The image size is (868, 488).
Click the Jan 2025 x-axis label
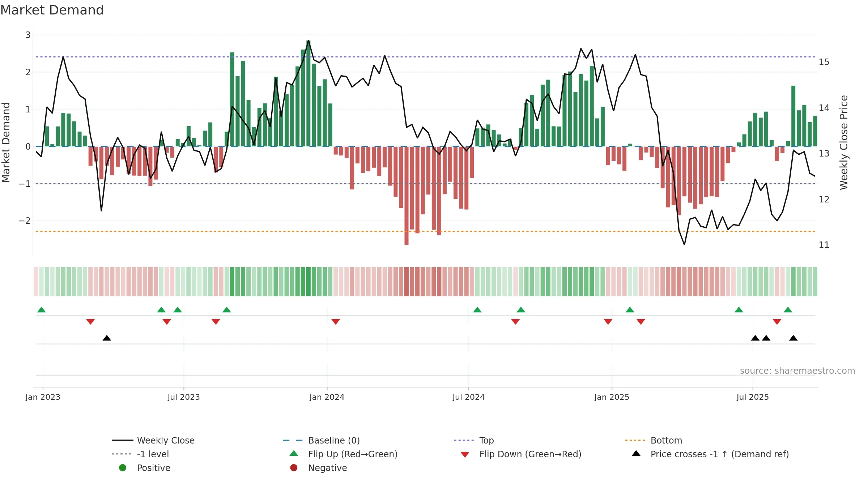coord(612,397)
